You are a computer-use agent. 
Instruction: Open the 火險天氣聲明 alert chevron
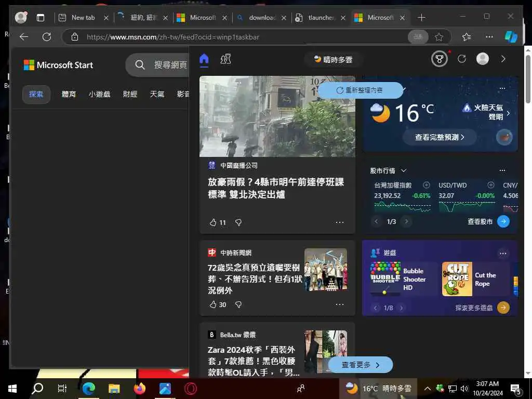pos(508,113)
